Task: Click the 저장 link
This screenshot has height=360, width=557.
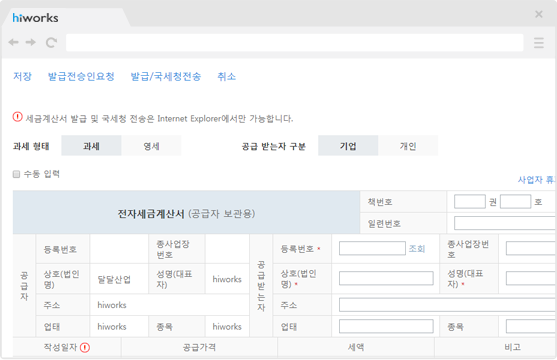Action: (22, 76)
